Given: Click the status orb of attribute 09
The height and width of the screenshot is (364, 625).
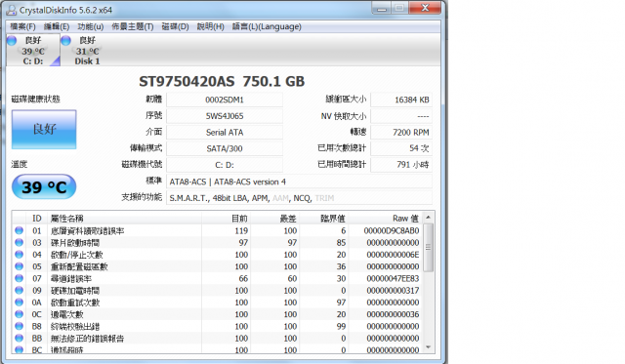Looking at the screenshot, I should (x=19, y=290).
